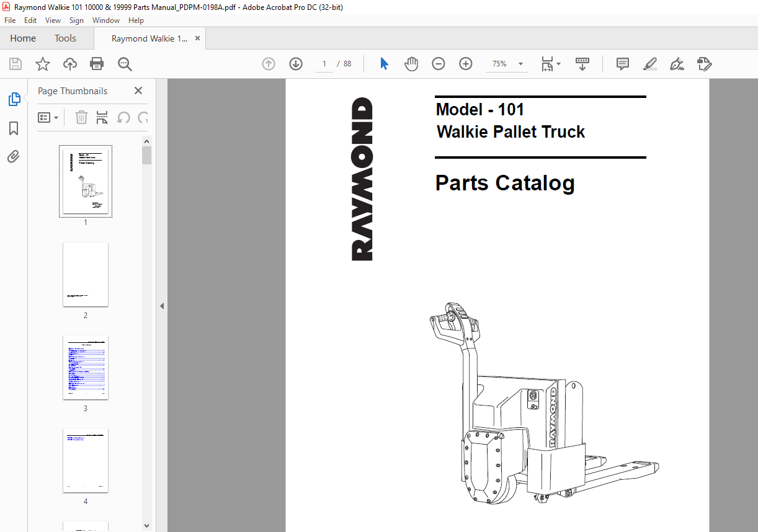Go to previous page with up arrow
Image resolution: width=758 pixels, height=532 pixels.
tap(269, 64)
